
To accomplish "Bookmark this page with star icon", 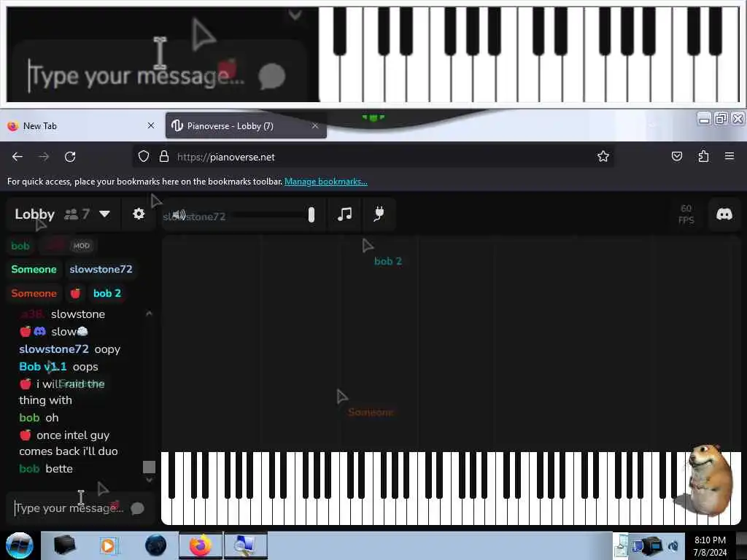I will click(603, 156).
